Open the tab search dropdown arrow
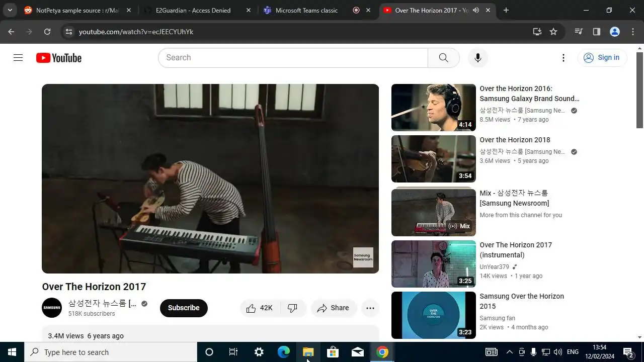 (10, 10)
